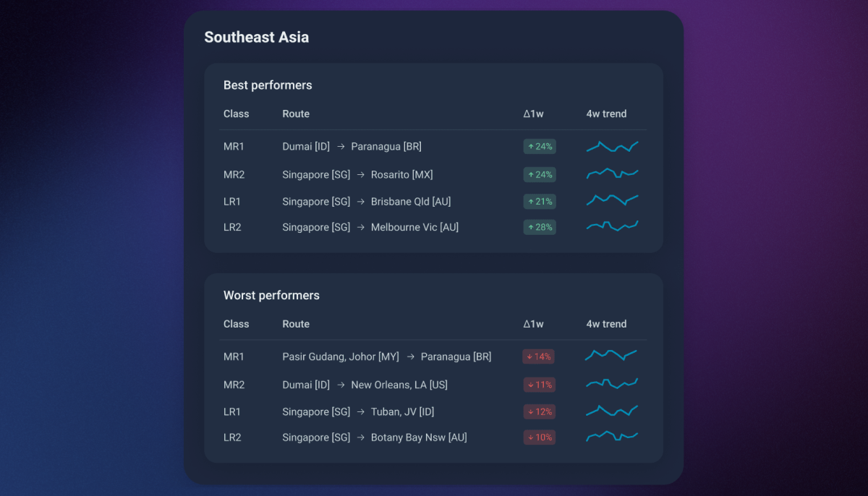Click the Class column header in Worst performers
Image resolution: width=868 pixels, height=496 pixels.
[x=236, y=325]
